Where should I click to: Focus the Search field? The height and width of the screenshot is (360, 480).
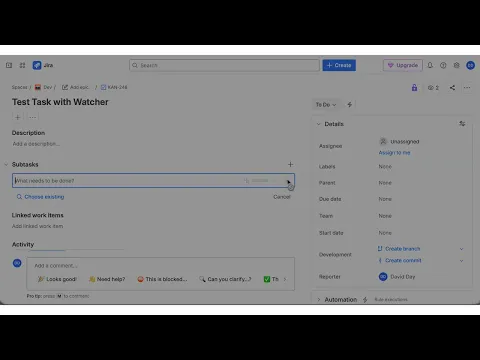tap(224, 65)
